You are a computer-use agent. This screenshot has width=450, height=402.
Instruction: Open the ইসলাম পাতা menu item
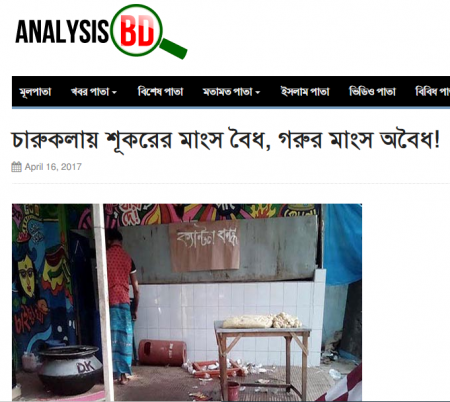coord(305,92)
